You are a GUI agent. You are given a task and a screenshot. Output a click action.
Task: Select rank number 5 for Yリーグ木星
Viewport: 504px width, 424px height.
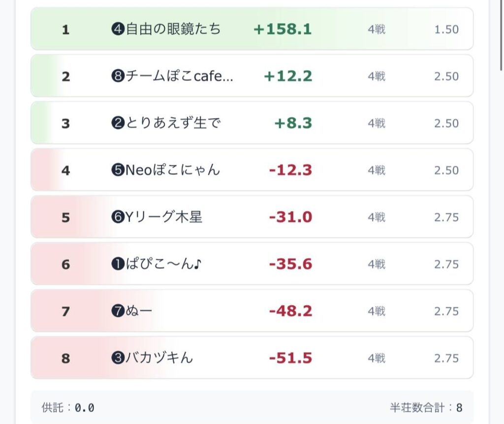(66, 217)
